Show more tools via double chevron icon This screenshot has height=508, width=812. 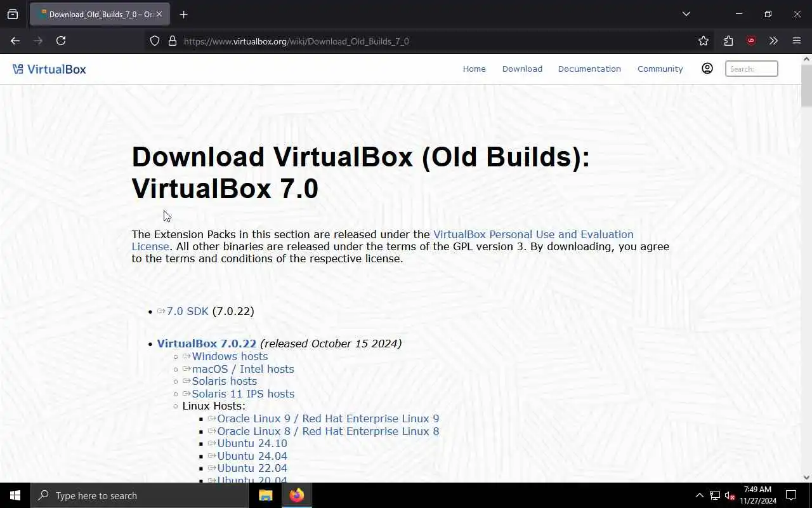pyautogui.click(x=773, y=41)
